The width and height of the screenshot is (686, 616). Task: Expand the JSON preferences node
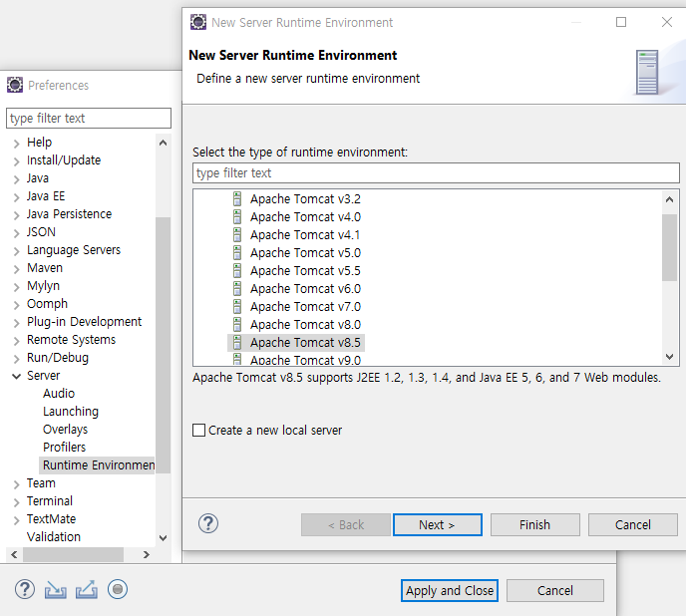click(17, 233)
